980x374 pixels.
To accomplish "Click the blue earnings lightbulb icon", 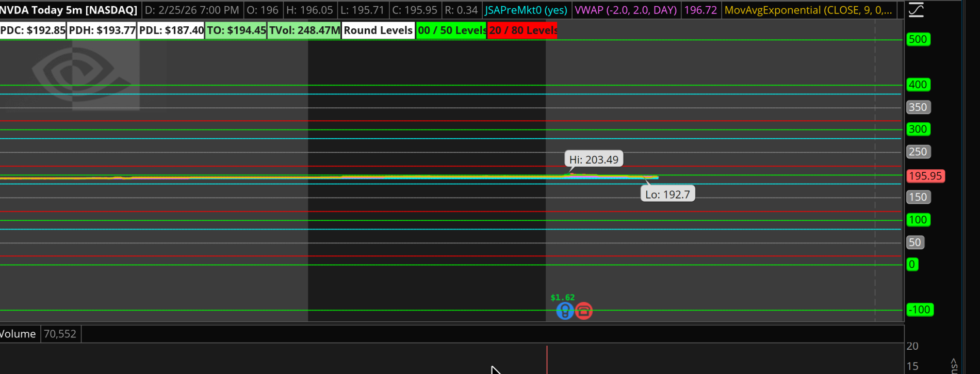I will click(x=565, y=311).
